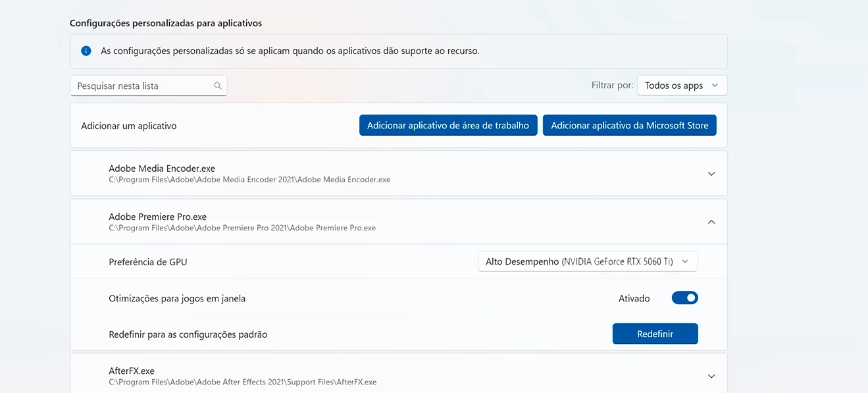Click the info banner message text
This screenshot has height=393, width=868.
click(290, 51)
